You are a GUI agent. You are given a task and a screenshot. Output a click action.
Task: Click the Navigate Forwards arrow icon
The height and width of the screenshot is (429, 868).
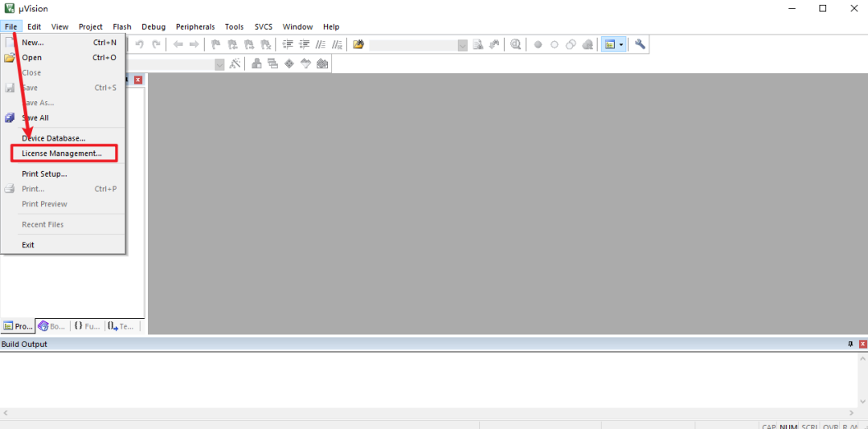[x=194, y=44]
